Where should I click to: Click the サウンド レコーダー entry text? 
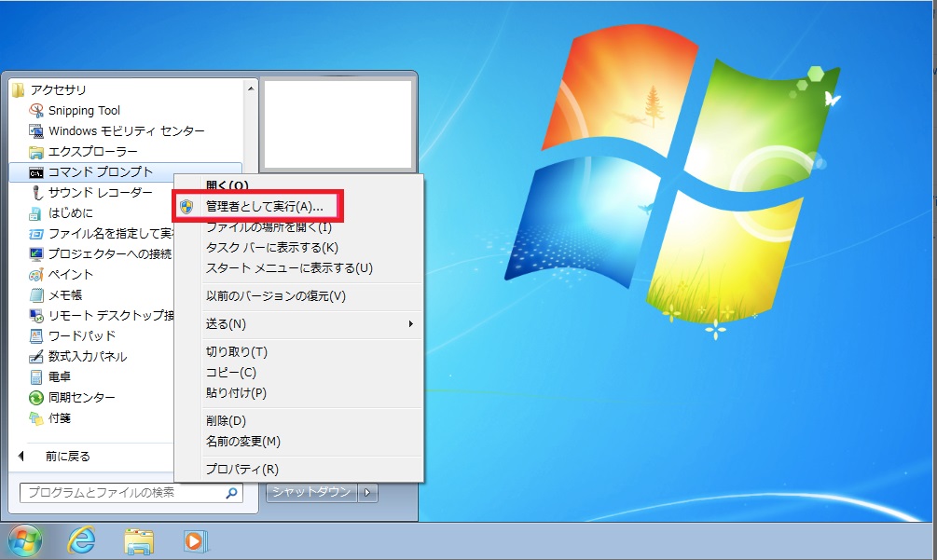[101, 193]
